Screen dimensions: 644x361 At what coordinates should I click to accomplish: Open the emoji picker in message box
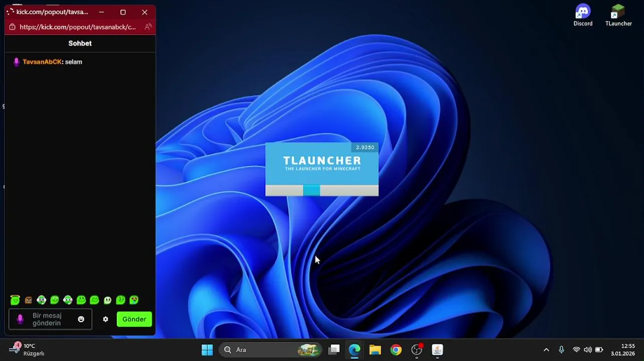[x=81, y=319]
